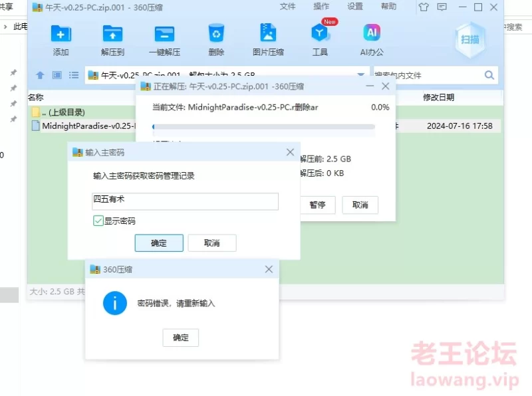Close the 360压缩 error message dialog
The image size is (532, 396).
tap(269, 269)
